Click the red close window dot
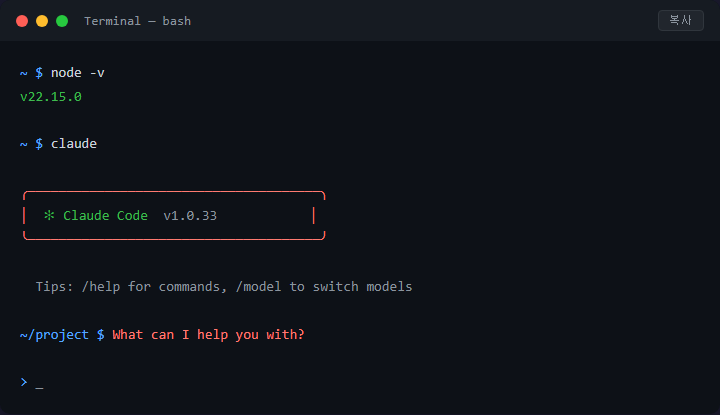The height and width of the screenshot is (415, 720). pos(22,21)
